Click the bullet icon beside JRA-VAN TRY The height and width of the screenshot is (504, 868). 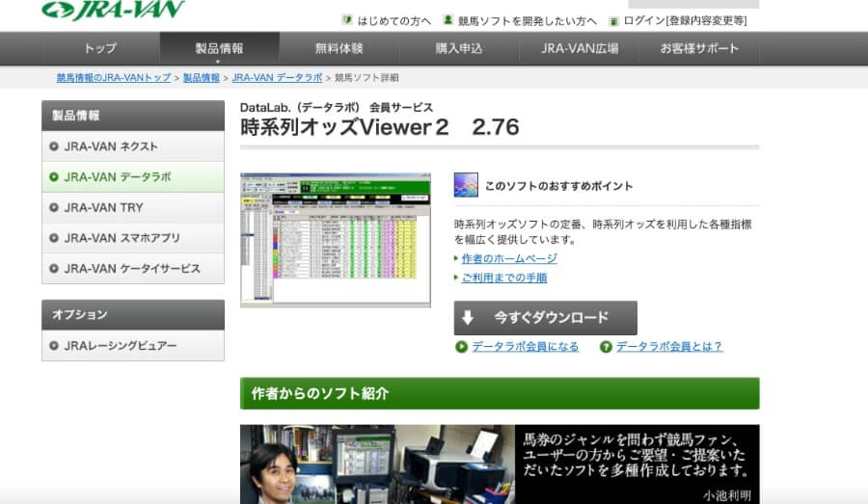(54, 207)
